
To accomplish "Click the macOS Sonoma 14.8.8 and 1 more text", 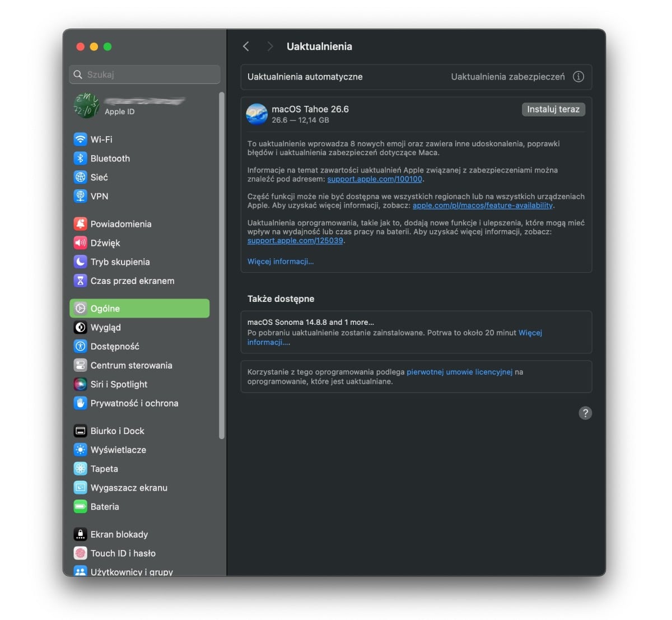I will (x=311, y=322).
